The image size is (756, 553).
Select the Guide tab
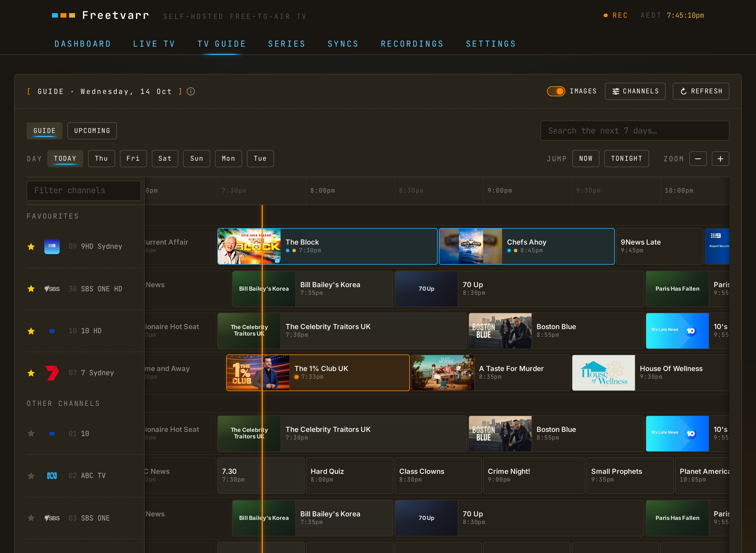(45, 131)
